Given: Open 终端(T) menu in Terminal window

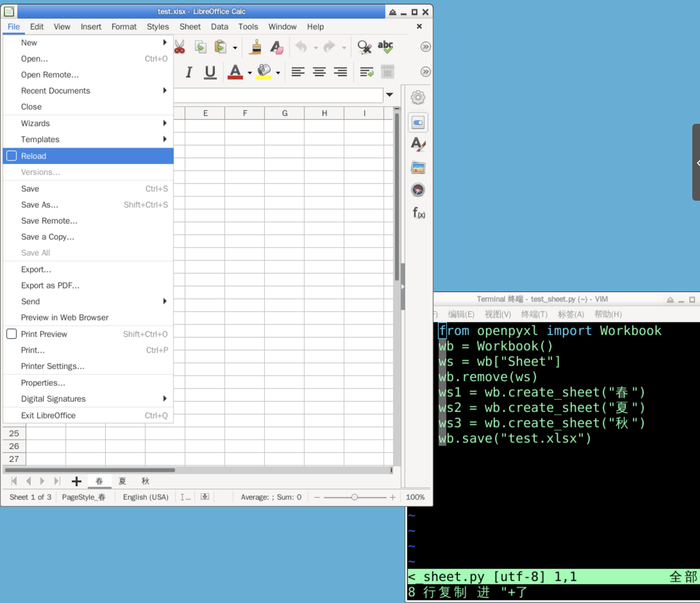Looking at the screenshot, I should [534, 314].
